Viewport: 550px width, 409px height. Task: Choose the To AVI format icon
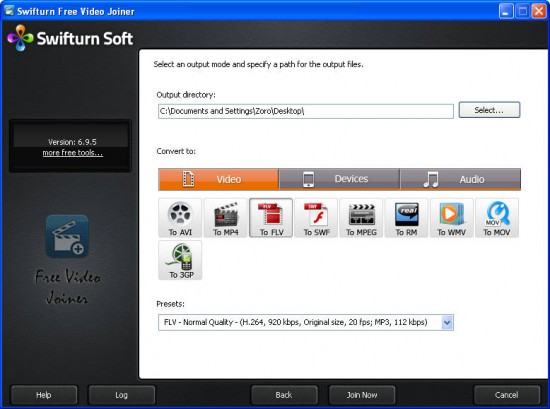180,218
